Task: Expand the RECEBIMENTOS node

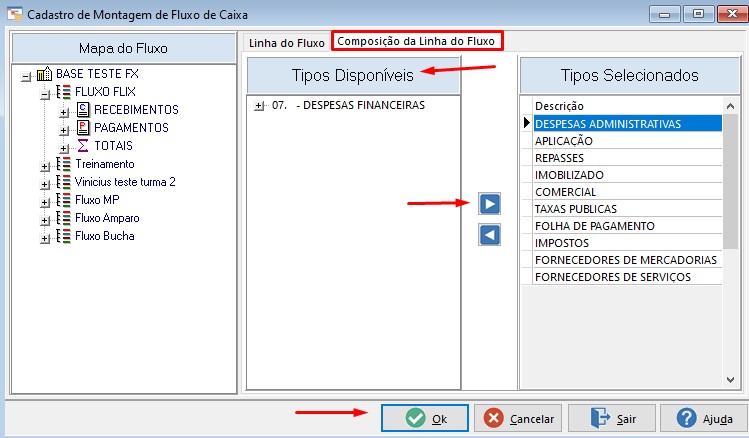Action: [64, 113]
